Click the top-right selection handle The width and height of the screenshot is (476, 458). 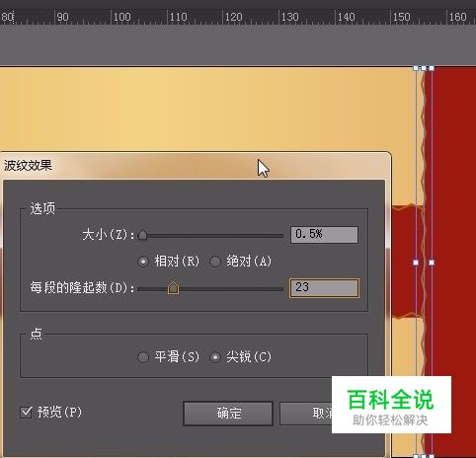(x=432, y=68)
